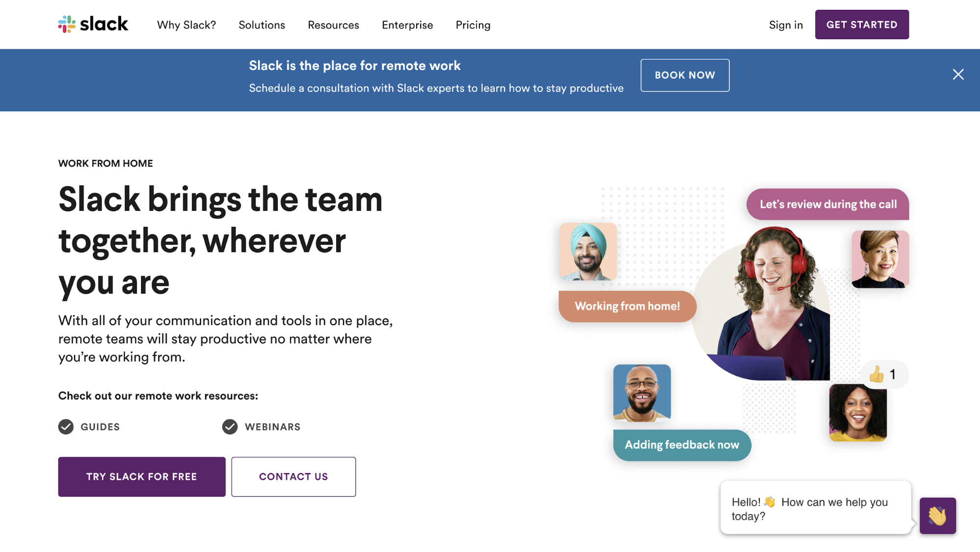
Task: Open the Pricing page
Action: click(472, 25)
